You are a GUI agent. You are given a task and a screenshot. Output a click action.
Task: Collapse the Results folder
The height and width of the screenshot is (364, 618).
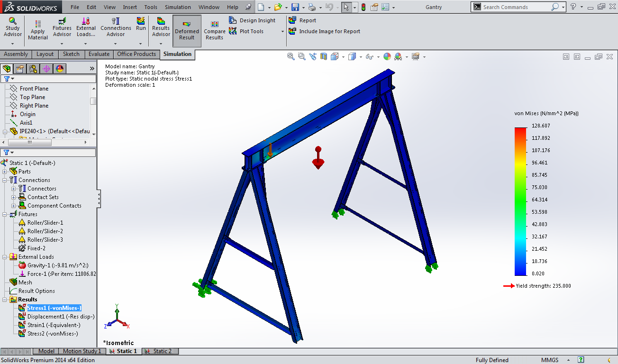pyautogui.click(x=5, y=300)
